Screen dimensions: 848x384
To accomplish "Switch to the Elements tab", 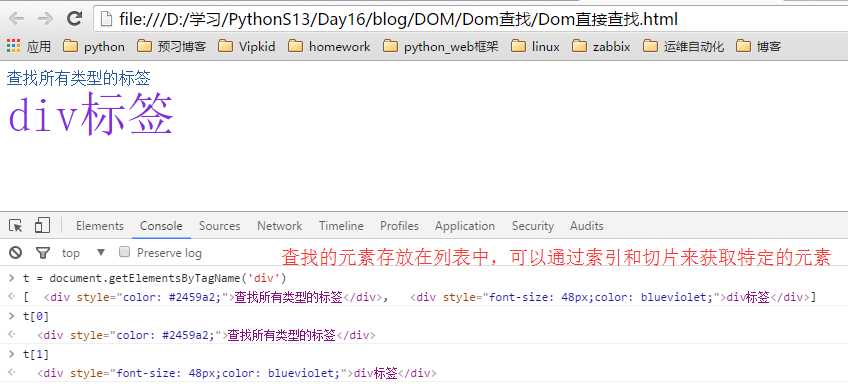I will pyautogui.click(x=100, y=226).
